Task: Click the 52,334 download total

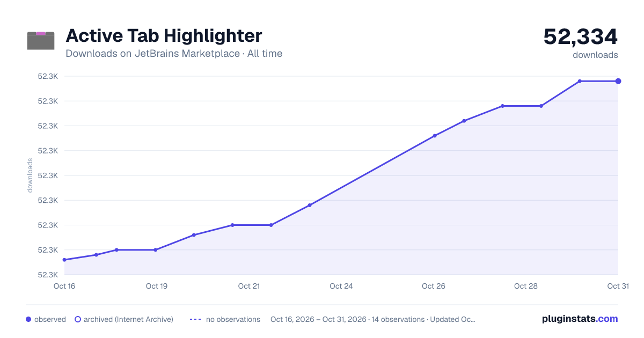Action: pos(581,37)
